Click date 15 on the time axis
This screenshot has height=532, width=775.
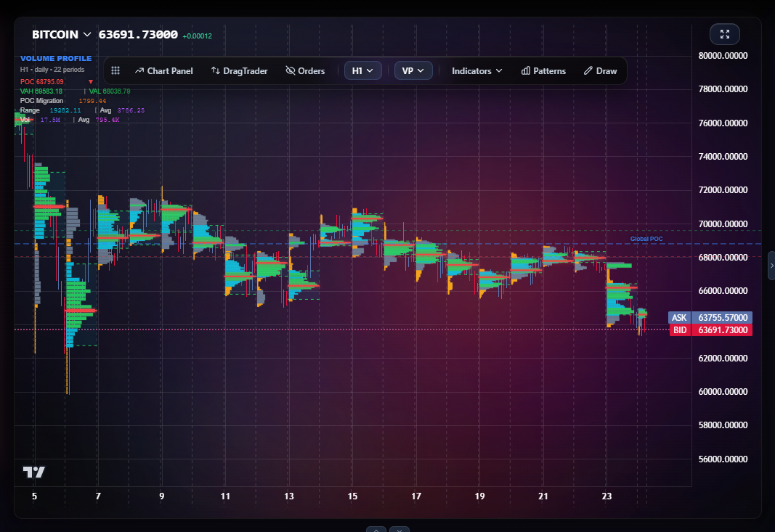tap(352, 496)
